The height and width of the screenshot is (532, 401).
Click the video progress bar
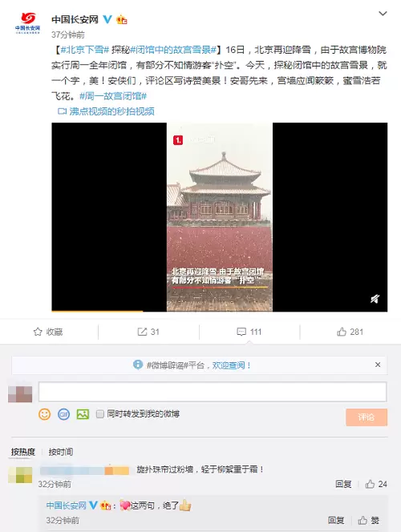219,310
